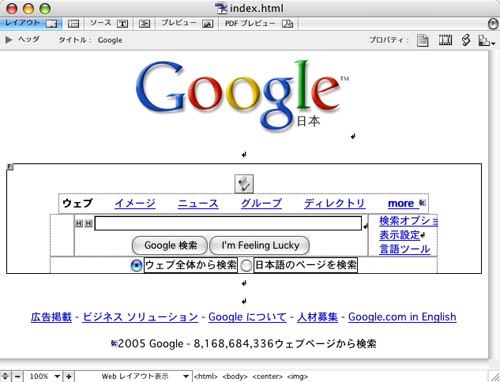Screen dimensions: 500x382
Task: Click the Google 検索 button
Action: point(170,245)
